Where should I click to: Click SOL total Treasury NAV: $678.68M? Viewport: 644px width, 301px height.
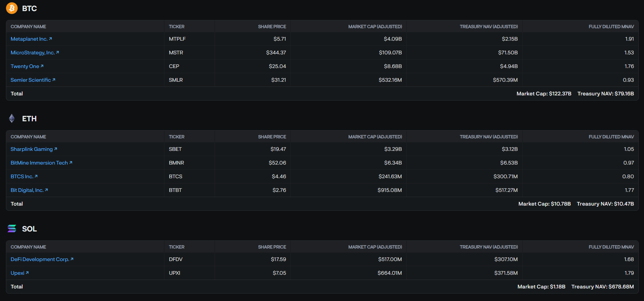[603, 287]
